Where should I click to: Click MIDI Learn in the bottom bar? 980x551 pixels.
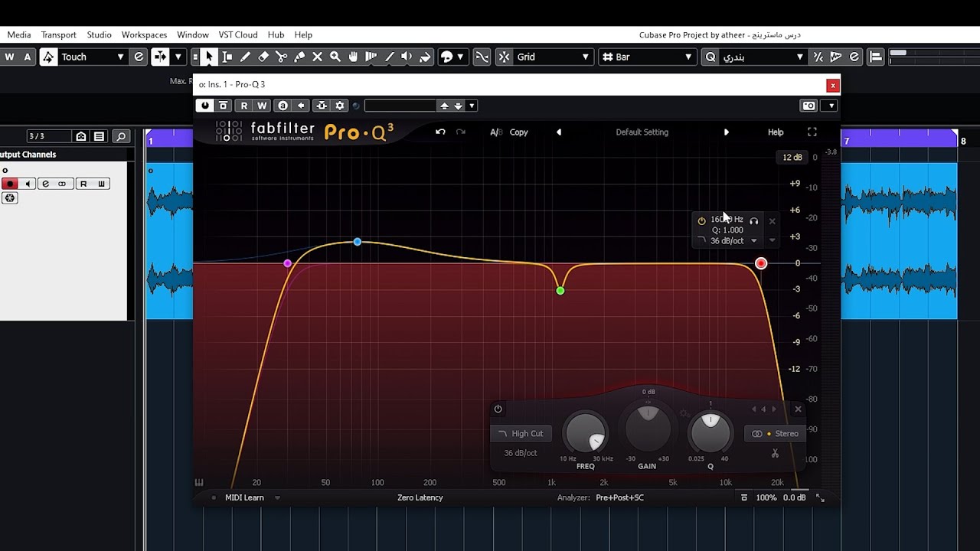click(x=244, y=497)
